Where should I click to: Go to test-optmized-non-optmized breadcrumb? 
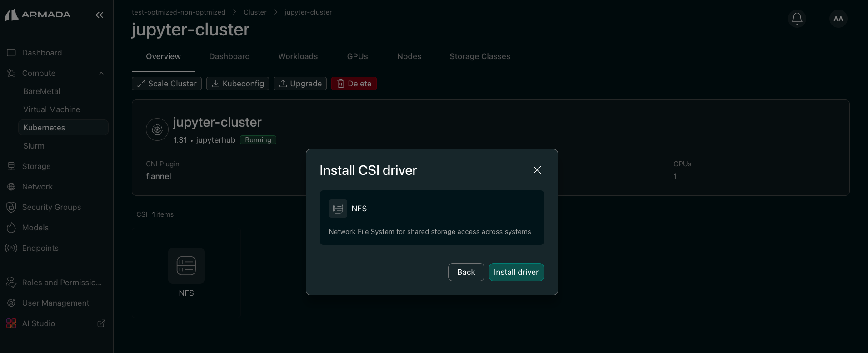pyautogui.click(x=179, y=12)
